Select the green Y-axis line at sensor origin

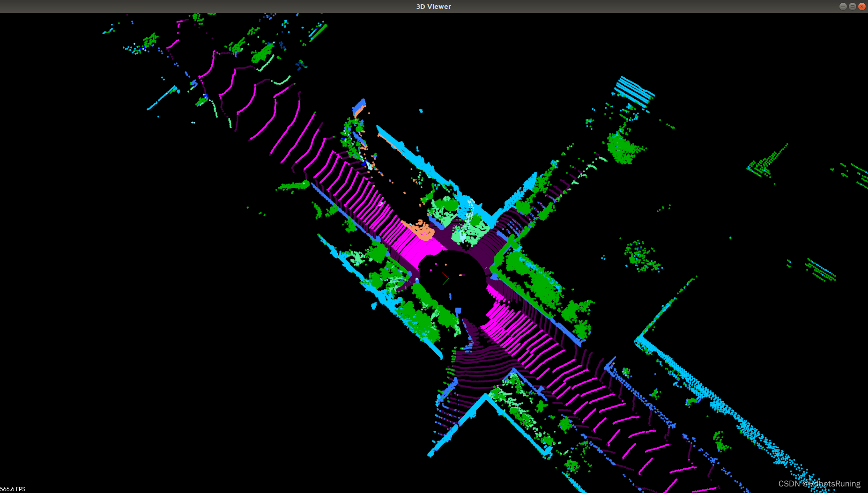pos(445,282)
